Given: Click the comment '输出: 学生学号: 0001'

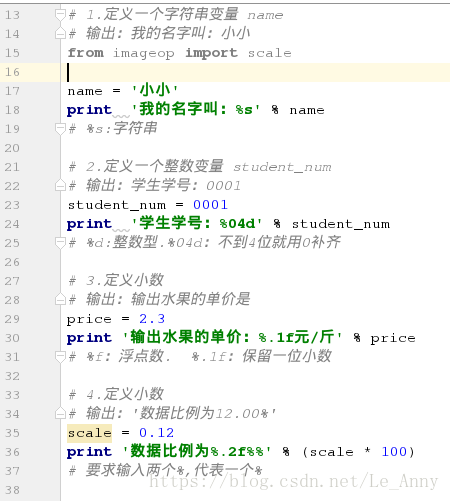Looking at the screenshot, I should pos(163,185).
